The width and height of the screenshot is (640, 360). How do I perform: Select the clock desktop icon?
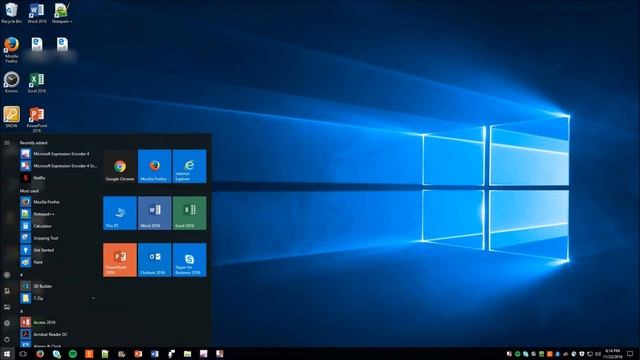coord(11,82)
